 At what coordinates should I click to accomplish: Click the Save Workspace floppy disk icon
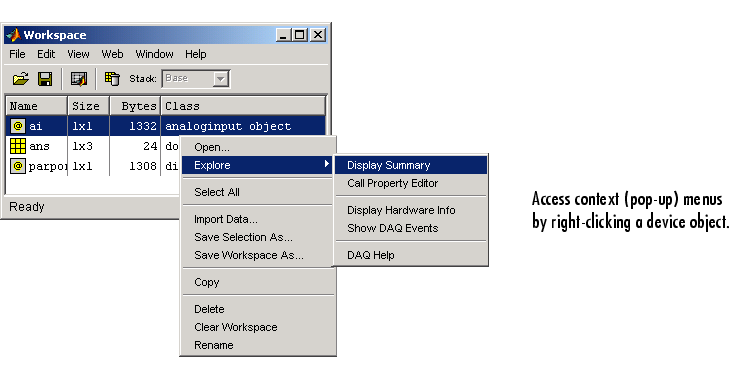click(45, 78)
